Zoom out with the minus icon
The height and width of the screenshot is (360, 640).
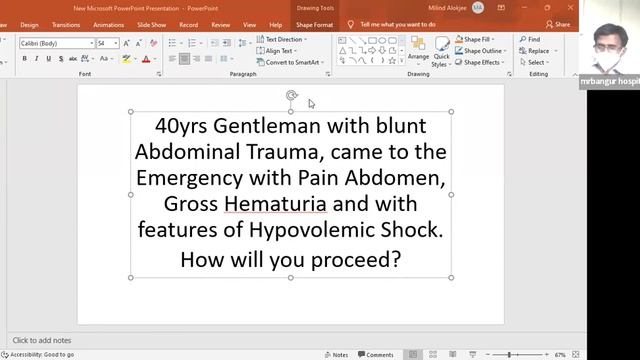pos(487,354)
